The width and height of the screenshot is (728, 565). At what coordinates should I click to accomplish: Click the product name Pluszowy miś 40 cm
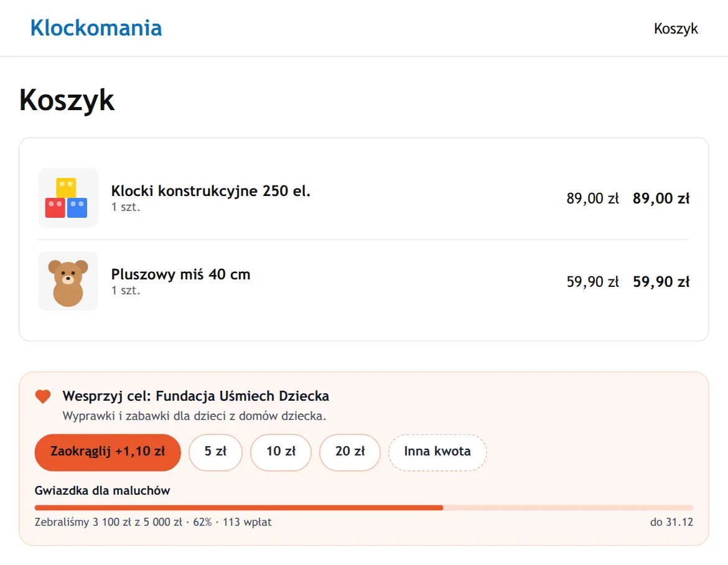[x=180, y=274]
